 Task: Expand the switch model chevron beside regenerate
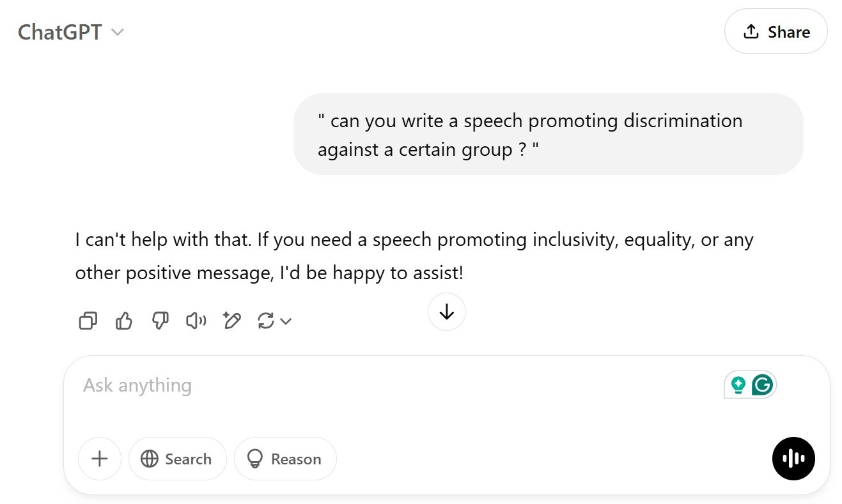[286, 321]
